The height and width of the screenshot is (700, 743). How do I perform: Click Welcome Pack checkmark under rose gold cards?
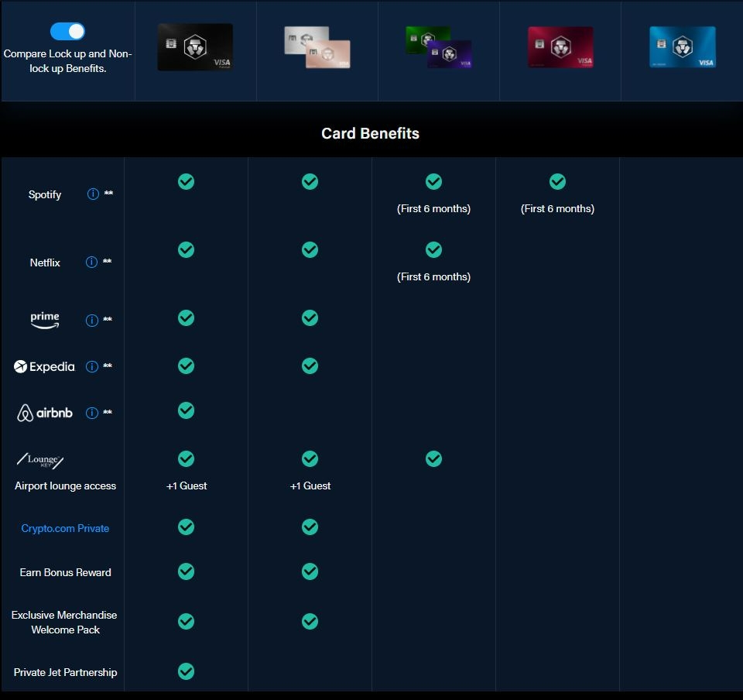point(310,621)
